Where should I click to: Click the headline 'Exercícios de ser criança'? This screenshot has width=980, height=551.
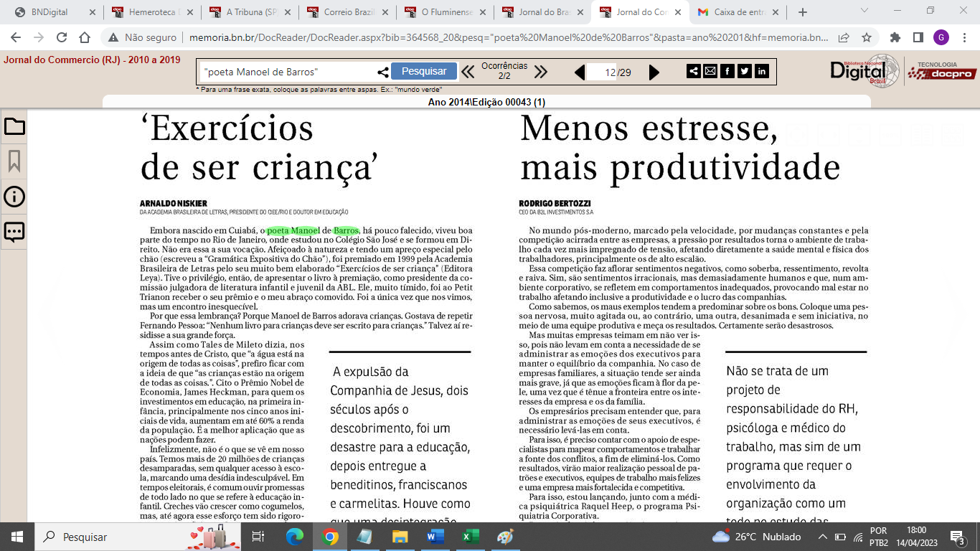point(259,148)
